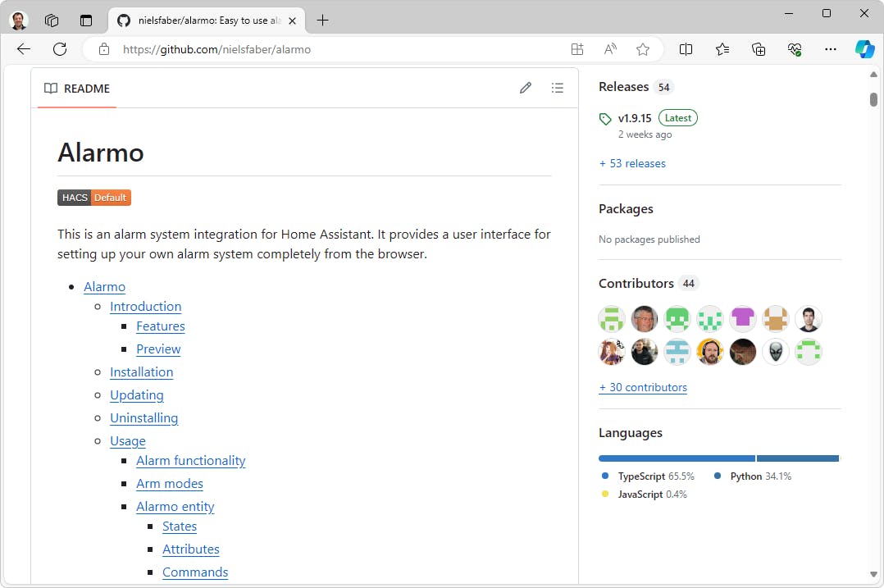Click the TypeScript segment of language bar
This screenshot has width=884, height=588.
677,458
